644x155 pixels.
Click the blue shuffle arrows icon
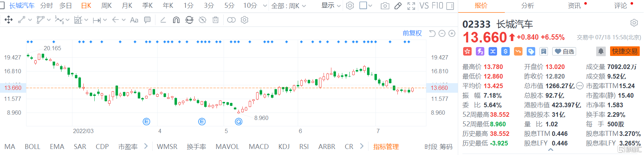(493, 52)
